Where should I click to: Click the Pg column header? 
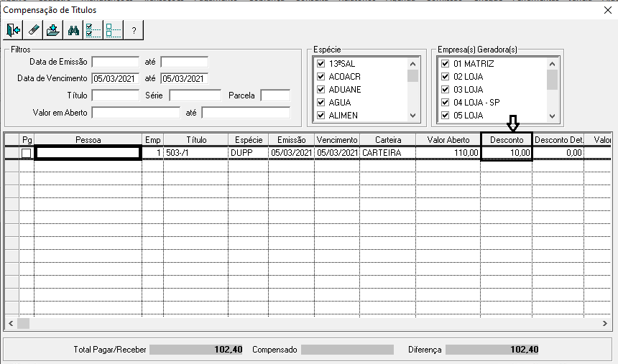27,140
